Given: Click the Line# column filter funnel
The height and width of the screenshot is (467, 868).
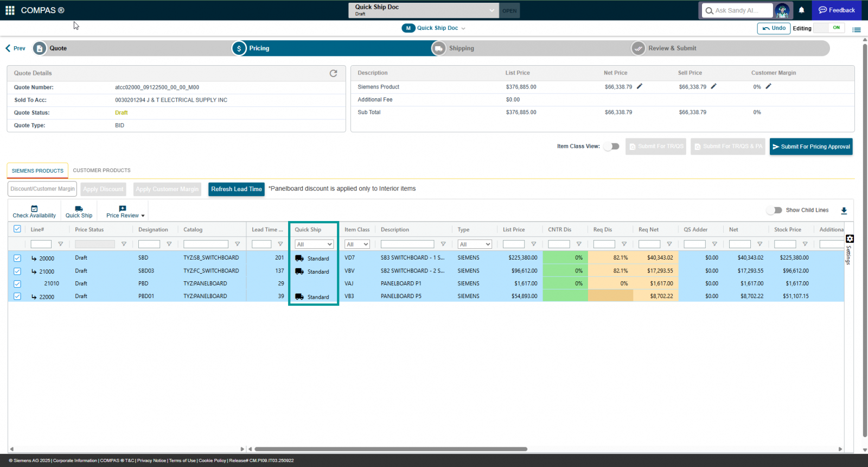Looking at the screenshot, I should point(60,244).
